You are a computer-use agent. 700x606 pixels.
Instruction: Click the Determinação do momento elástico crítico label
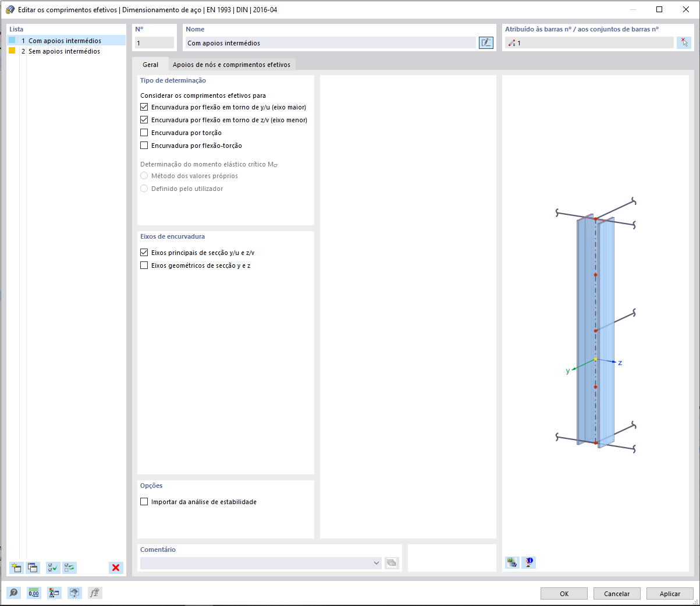coord(209,164)
